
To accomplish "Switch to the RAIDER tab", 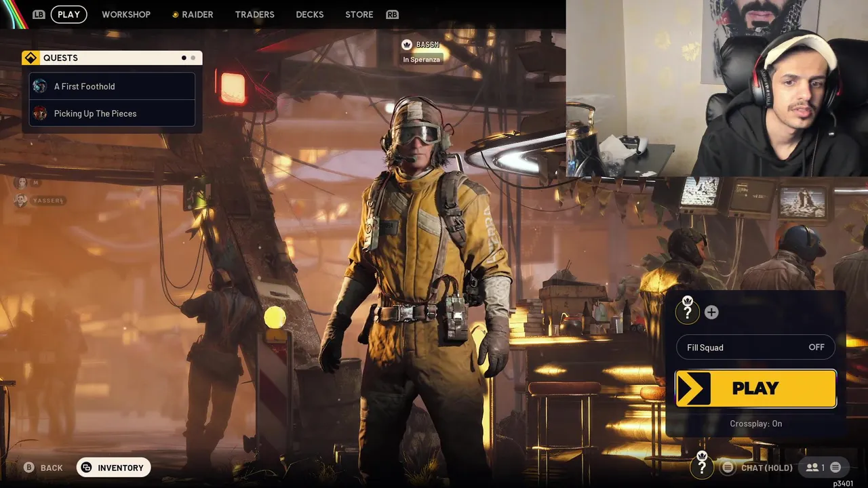I will (x=193, y=14).
